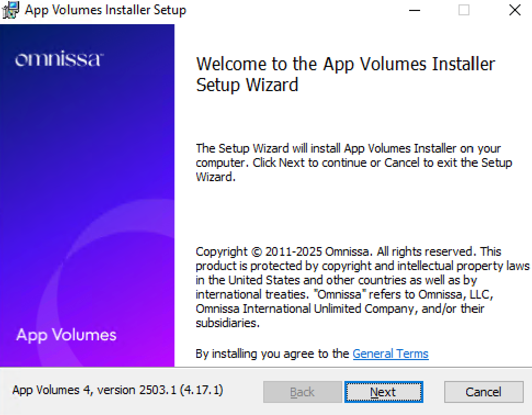Close the App Volumes Installer Setup window

click(x=514, y=10)
